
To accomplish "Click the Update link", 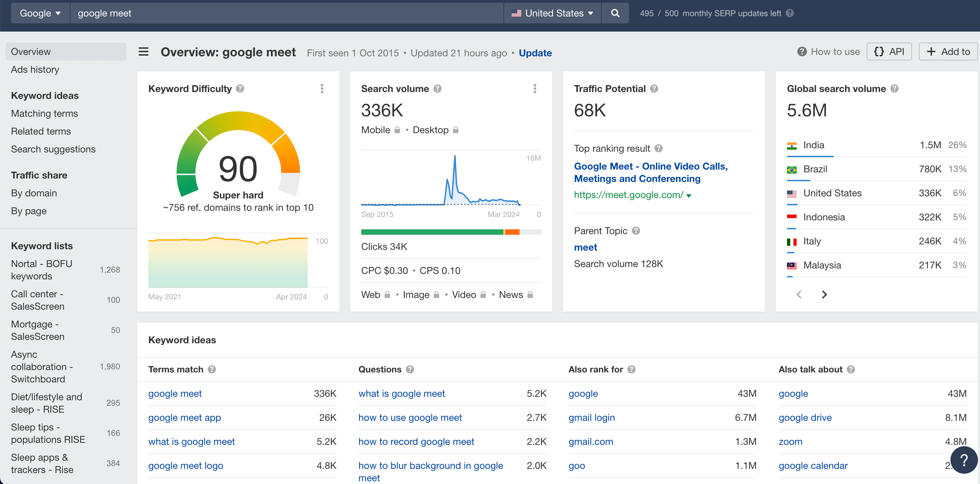I will click(535, 53).
